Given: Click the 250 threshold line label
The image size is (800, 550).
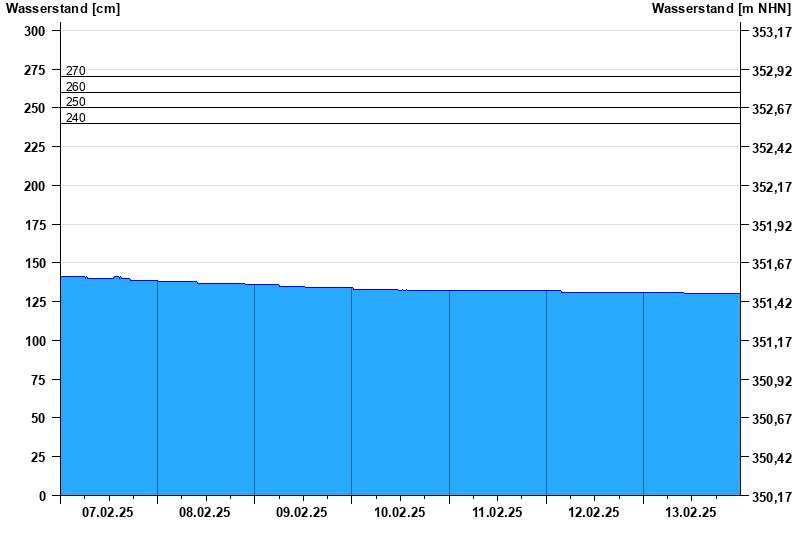Looking at the screenshot, I should [x=76, y=102].
